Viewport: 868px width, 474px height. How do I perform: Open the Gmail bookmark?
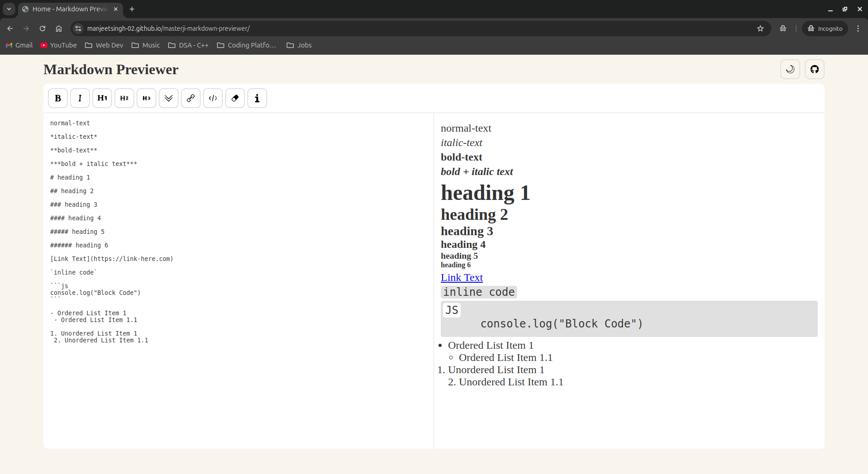19,45
